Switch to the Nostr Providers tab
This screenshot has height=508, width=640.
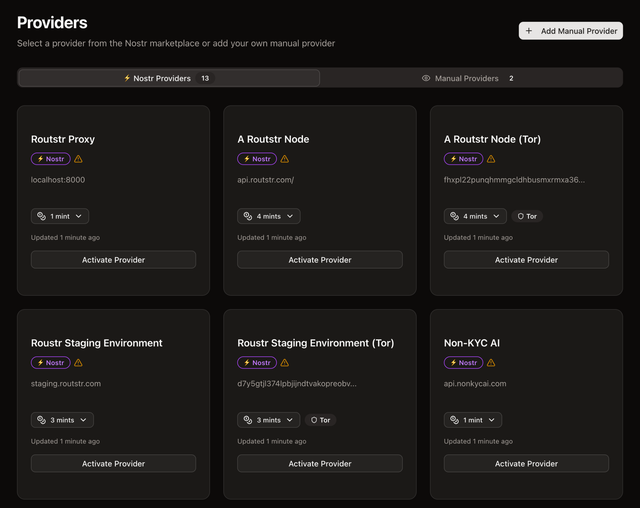point(168,78)
